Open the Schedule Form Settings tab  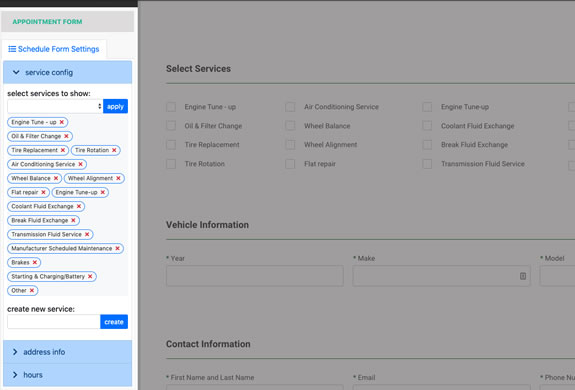[54, 49]
